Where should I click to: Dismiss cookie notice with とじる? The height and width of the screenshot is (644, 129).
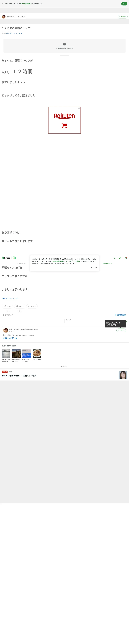point(94,267)
